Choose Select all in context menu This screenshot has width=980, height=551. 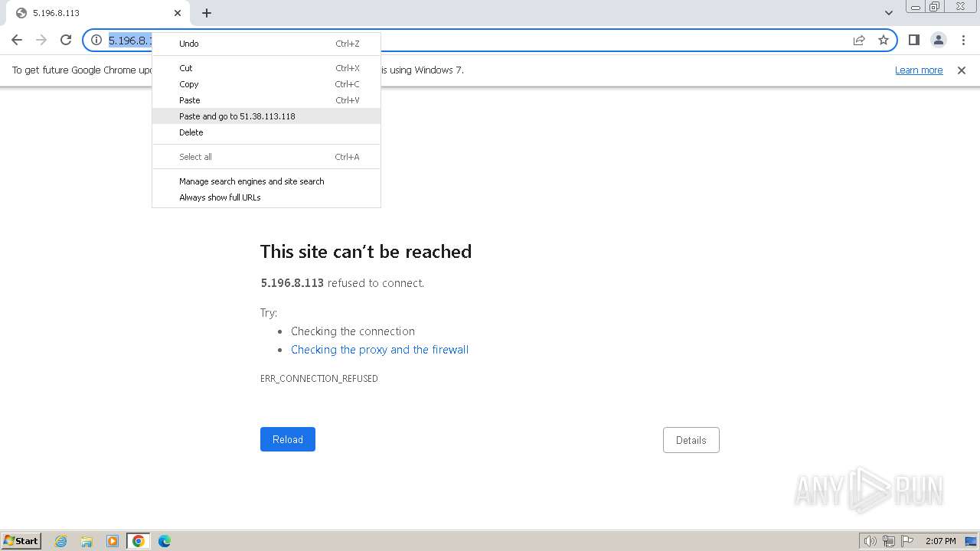click(266, 157)
